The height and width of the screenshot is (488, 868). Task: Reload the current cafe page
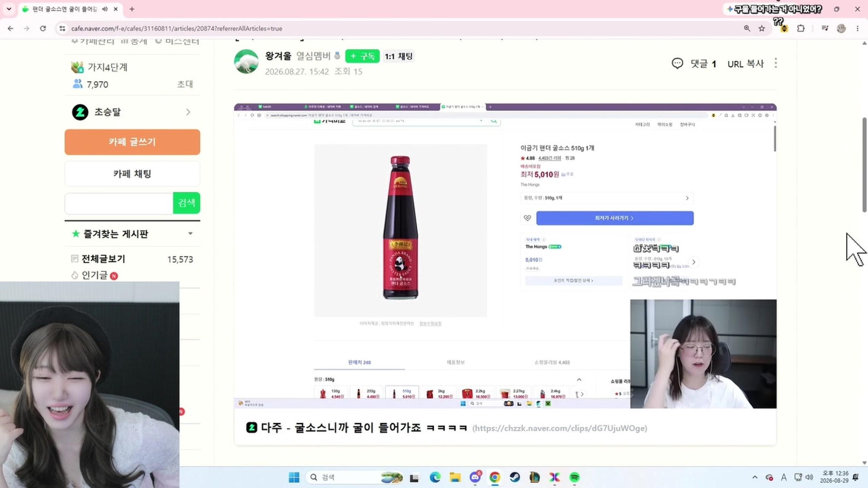[x=43, y=29]
